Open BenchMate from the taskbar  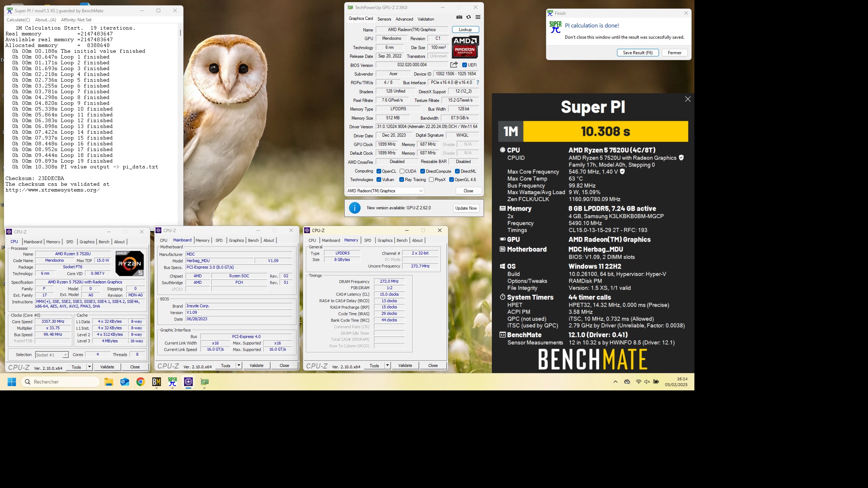tap(157, 382)
